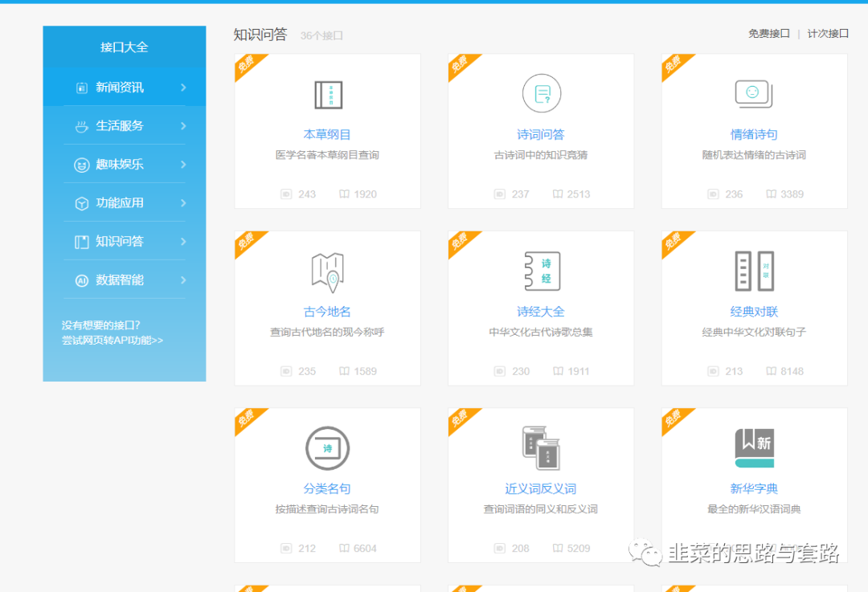The height and width of the screenshot is (592, 868).
Task: Click the 情绪诗句 smiley card icon
Action: [x=753, y=93]
